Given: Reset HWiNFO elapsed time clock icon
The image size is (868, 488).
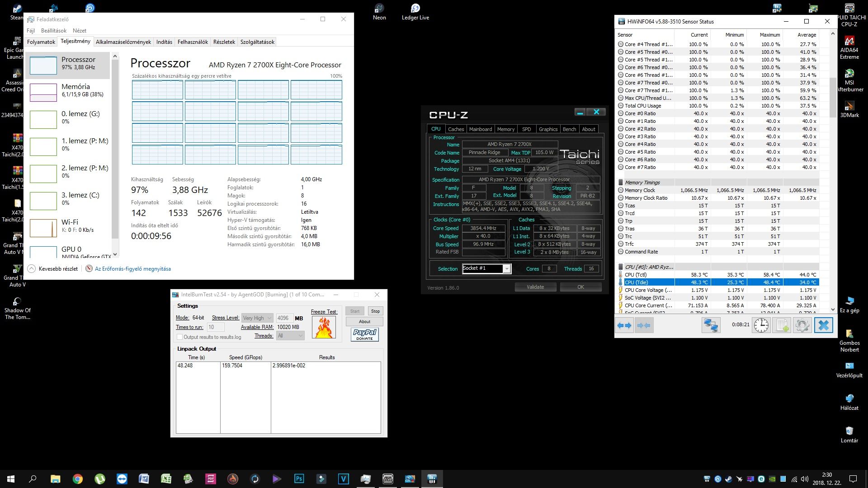Looking at the screenshot, I should (761, 325).
